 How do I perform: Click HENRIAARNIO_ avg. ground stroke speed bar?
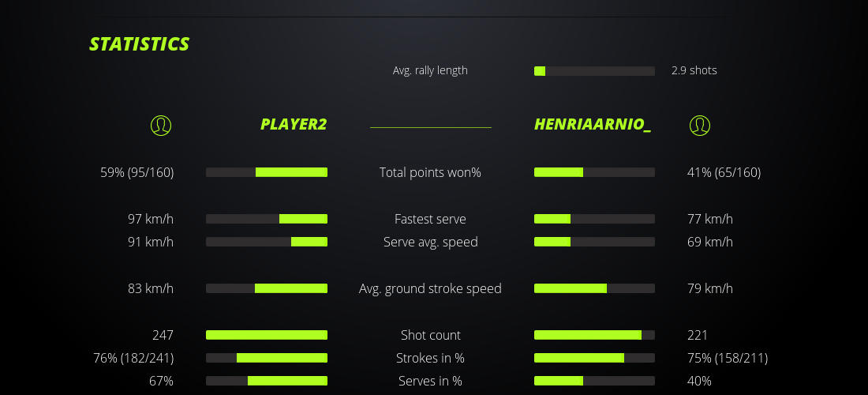click(594, 288)
